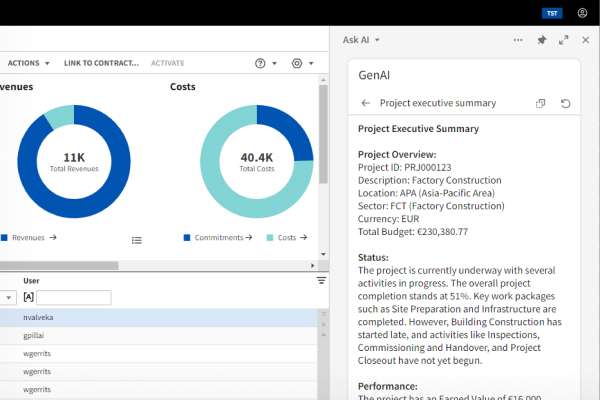Open the Ask AI more options menu
The height and width of the screenshot is (400, 600).
518,40
